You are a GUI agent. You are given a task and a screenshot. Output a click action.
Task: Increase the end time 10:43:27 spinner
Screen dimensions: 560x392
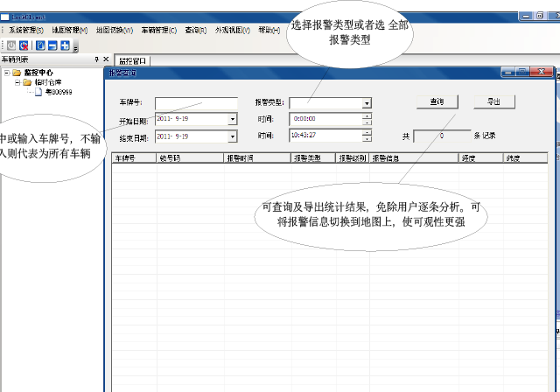[x=367, y=132]
